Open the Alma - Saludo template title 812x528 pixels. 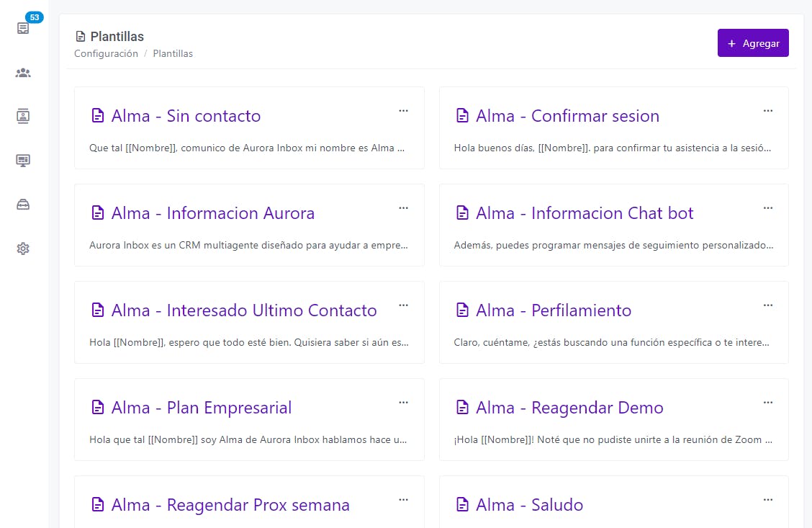(529, 504)
